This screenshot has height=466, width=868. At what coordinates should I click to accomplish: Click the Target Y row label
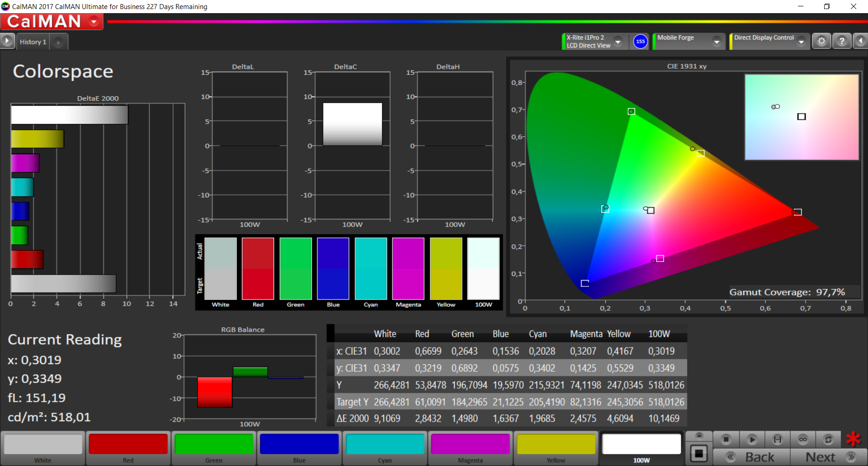353,402
